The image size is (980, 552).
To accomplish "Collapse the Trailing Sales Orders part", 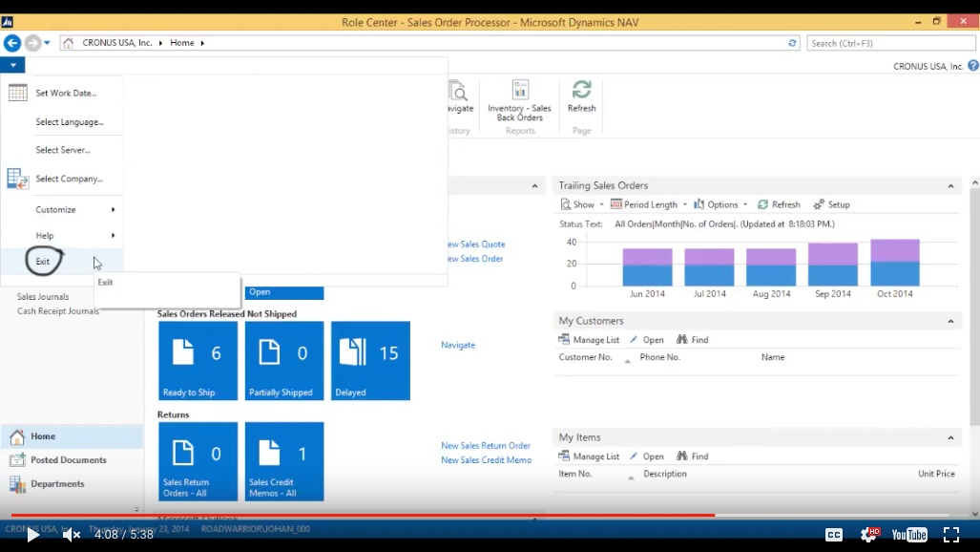I will pyautogui.click(x=950, y=186).
